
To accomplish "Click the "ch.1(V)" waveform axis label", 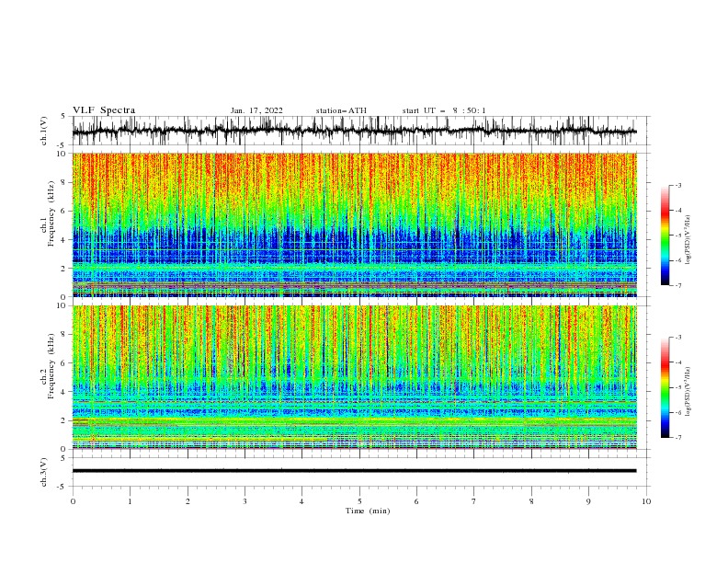I will pyautogui.click(x=44, y=131).
